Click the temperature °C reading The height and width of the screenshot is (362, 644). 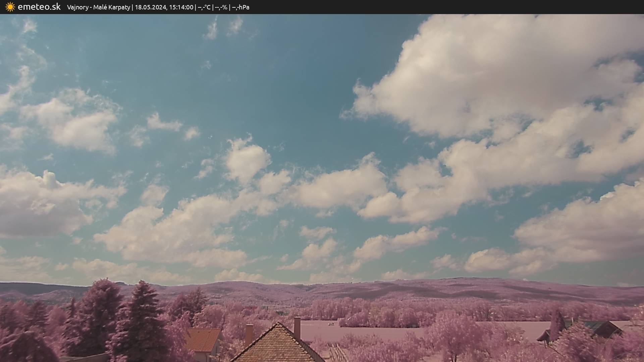(204, 7)
